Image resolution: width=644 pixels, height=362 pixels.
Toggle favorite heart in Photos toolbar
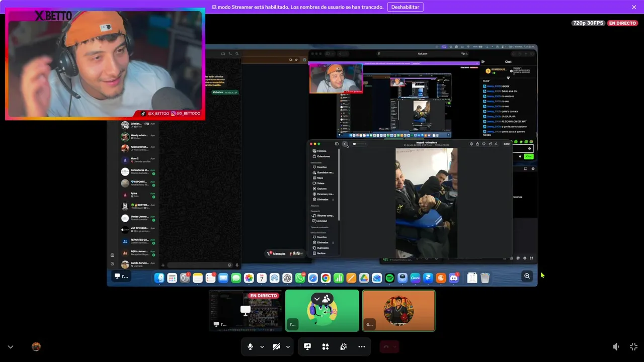coord(484,144)
